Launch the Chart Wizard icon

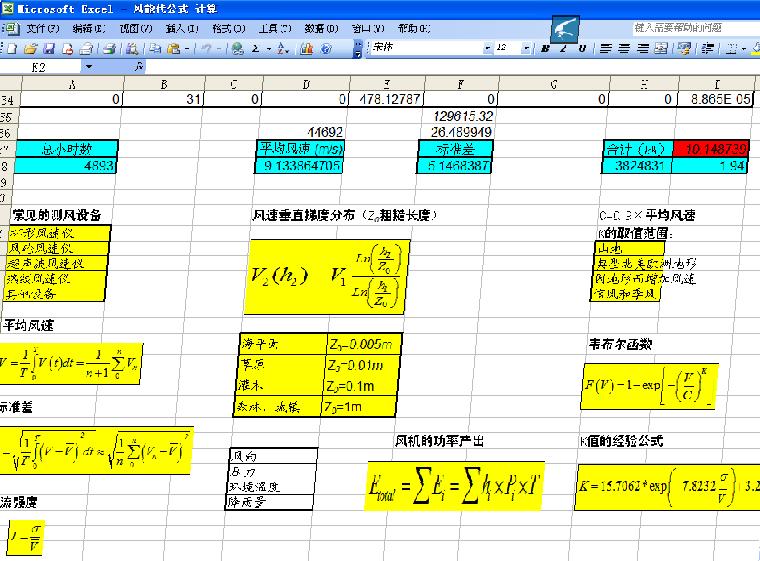(x=307, y=48)
